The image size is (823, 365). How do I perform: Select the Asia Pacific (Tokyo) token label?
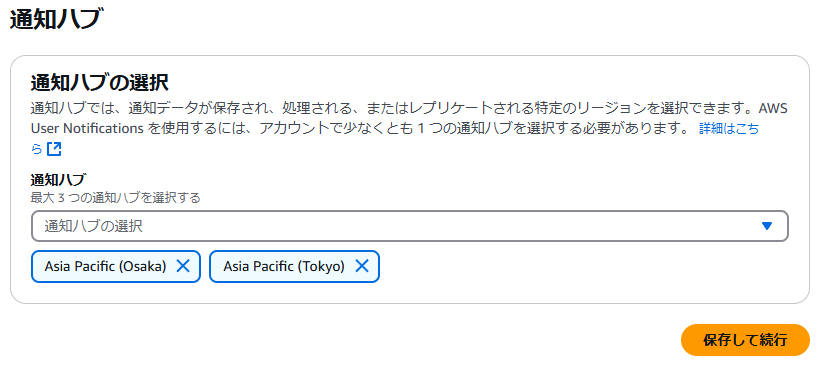click(284, 266)
